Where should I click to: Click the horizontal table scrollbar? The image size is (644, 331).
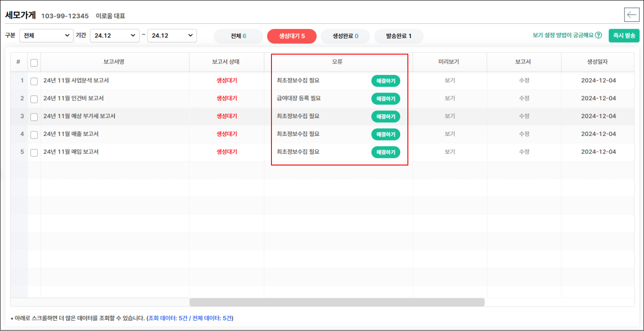coord(337,302)
